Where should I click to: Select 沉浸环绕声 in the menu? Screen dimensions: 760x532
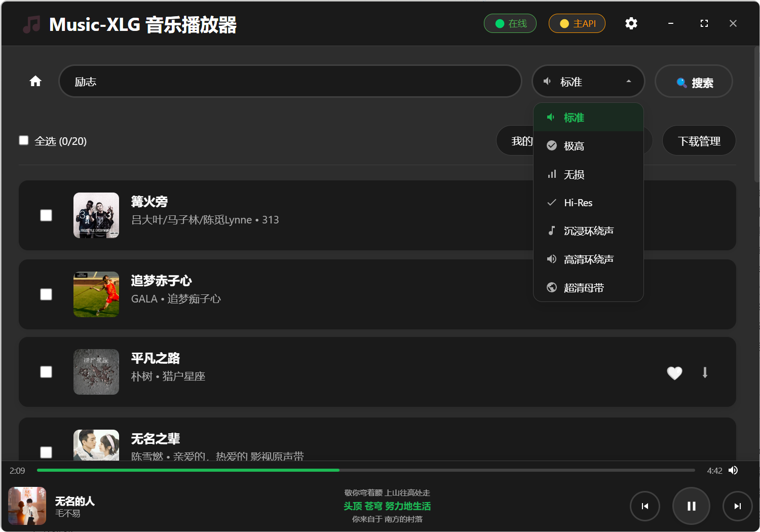[588, 231]
